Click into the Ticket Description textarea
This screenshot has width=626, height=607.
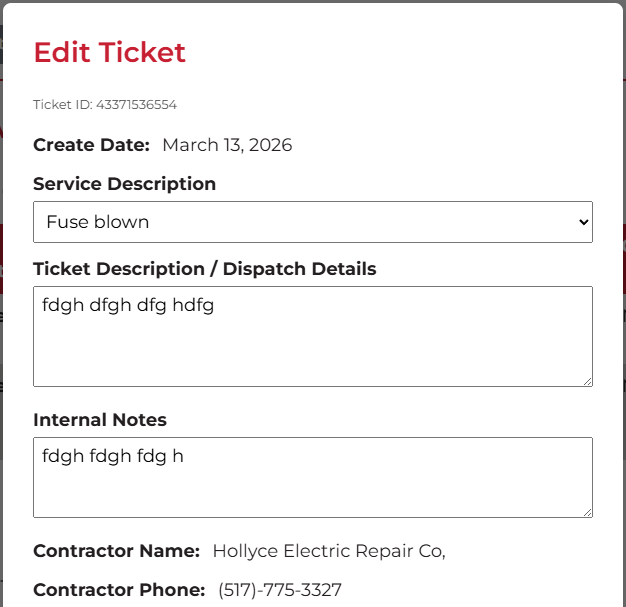click(x=312, y=345)
